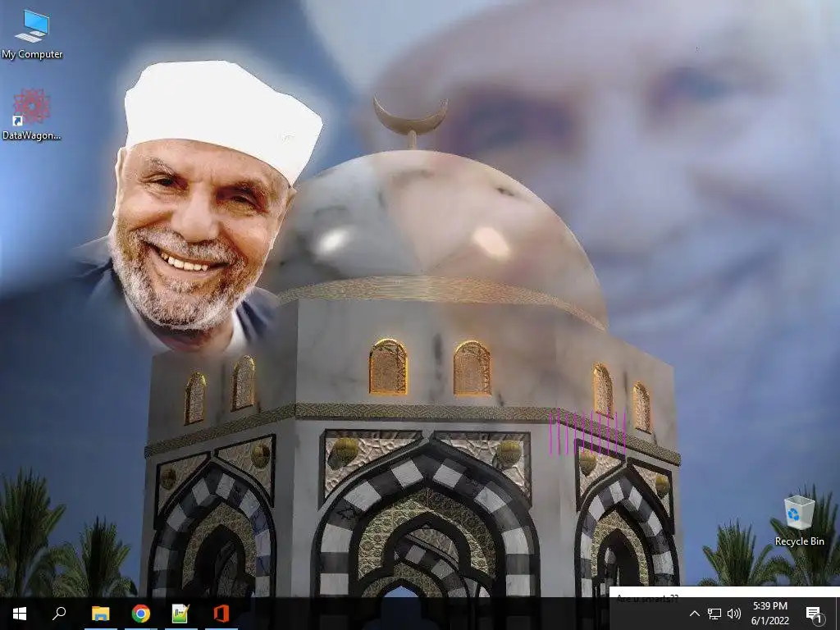The image size is (840, 630).
Task: Open My Computer desktop icon
Action: click(32, 34)
